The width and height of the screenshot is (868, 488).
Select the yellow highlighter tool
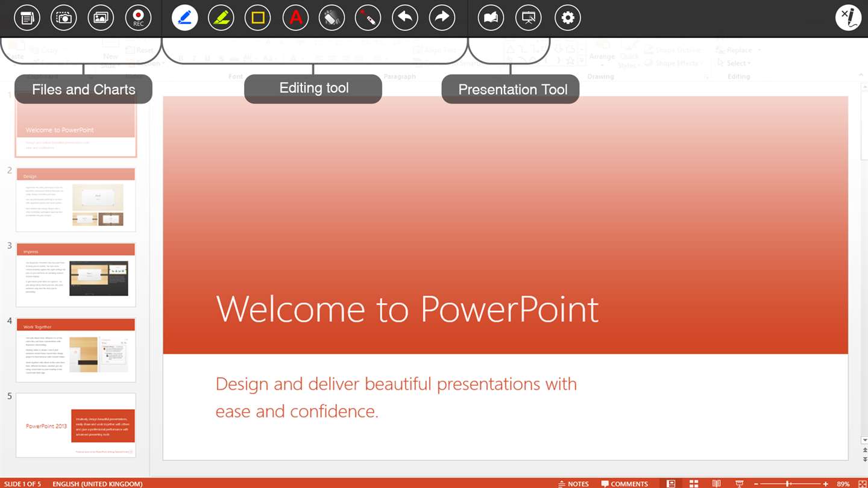[221, 17]
